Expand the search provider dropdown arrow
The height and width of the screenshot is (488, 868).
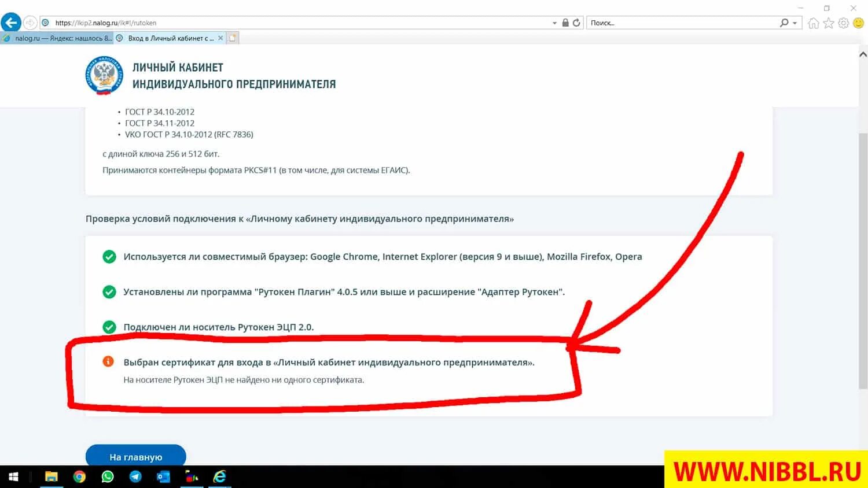(795, 23)
